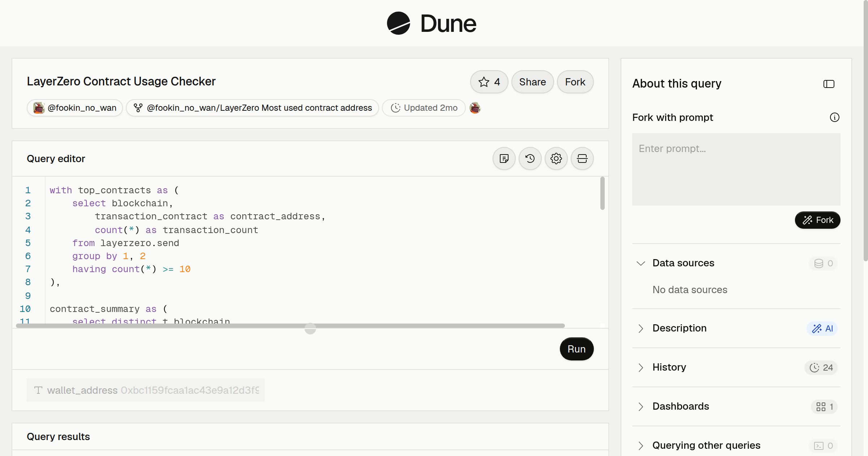Expand the Dashboards section

coord(641,406)
